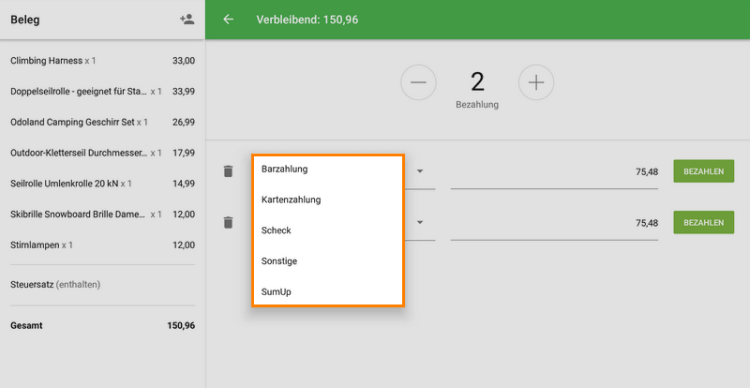Delete the second payment row

(228, 222)
